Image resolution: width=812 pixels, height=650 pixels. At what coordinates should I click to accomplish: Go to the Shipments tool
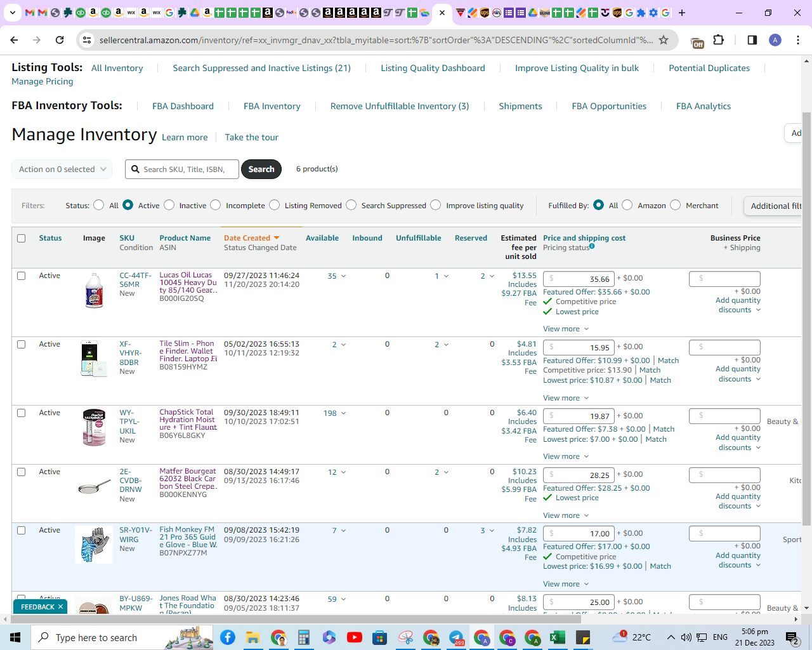pyautogui.click(x=520, y=106)
